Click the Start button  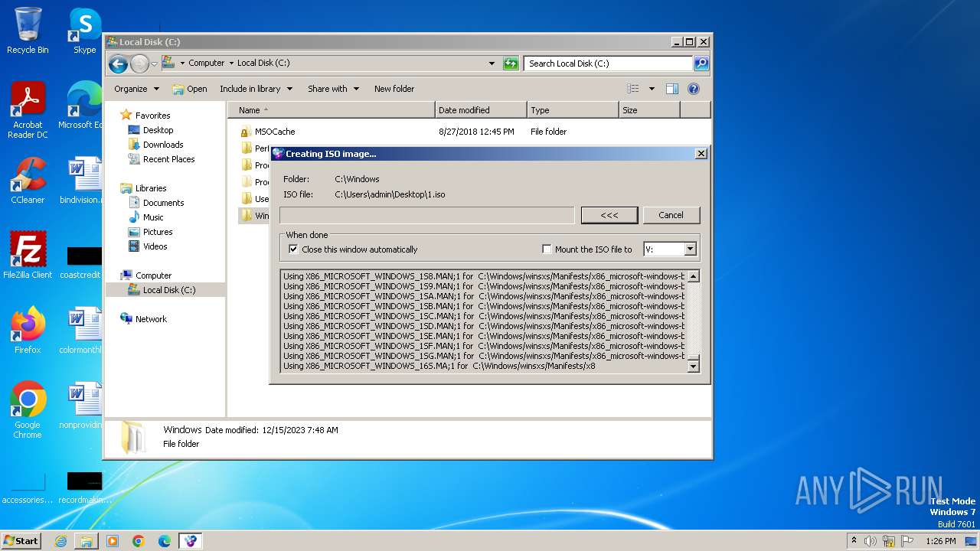[x=21, y=541]
